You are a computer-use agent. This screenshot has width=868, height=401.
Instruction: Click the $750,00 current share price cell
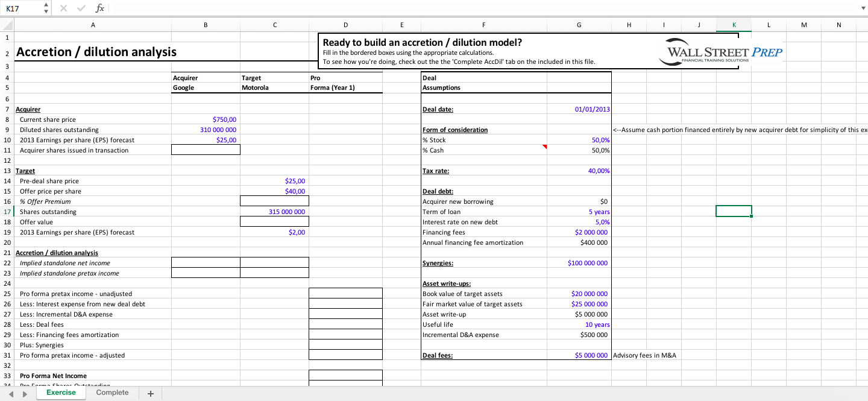pyautogui.click(x=206, y=119)
